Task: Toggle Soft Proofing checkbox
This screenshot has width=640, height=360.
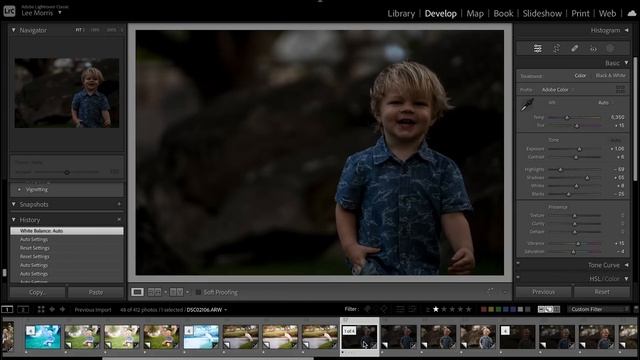Action: 198,292
